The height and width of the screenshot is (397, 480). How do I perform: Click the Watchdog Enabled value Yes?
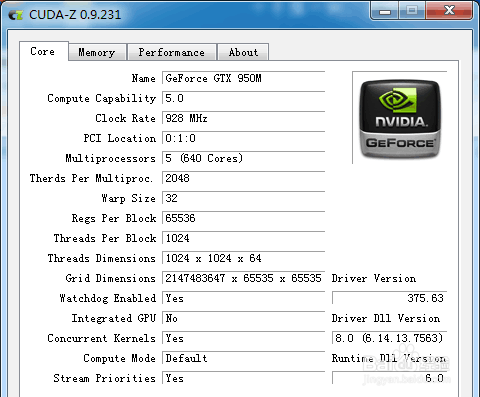244,298
